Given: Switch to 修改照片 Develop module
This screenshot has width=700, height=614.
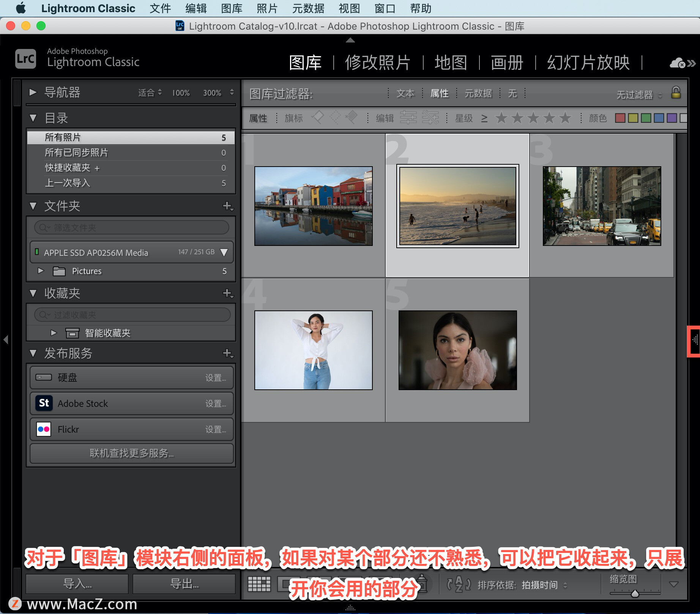Looking at the screenshot, I should [378, 63].
